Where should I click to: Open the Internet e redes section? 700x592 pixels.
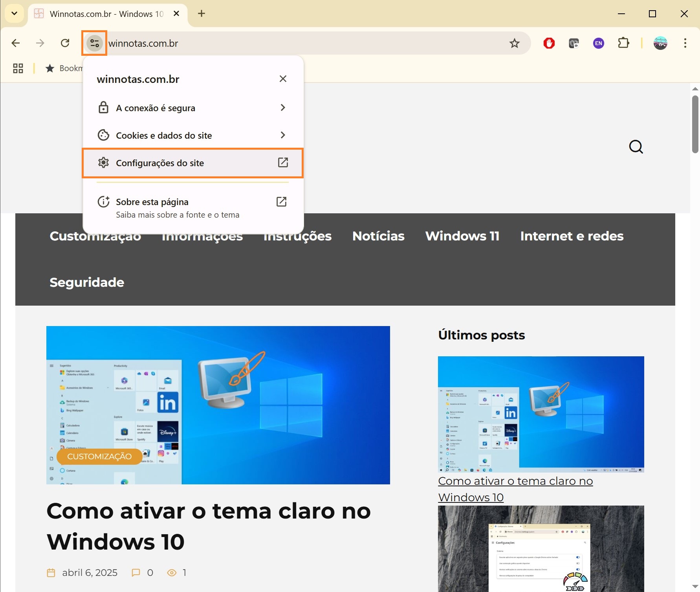[572, 236]
